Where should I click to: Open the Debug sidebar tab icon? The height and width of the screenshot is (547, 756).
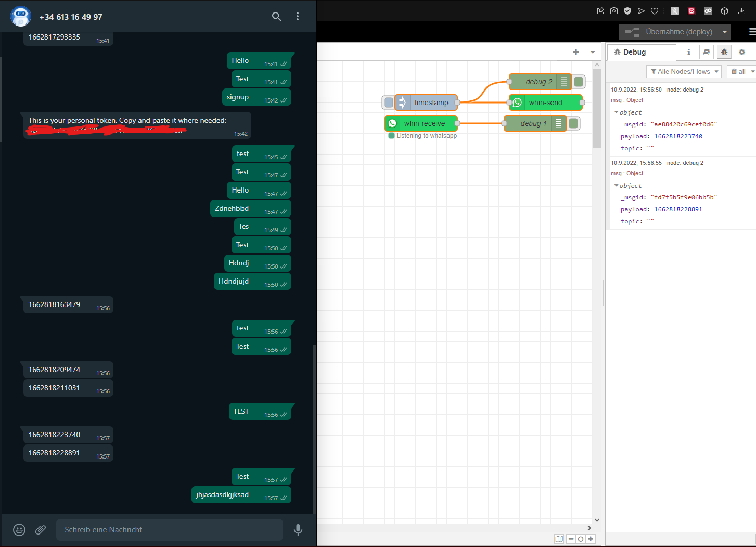tap(724, 52)
